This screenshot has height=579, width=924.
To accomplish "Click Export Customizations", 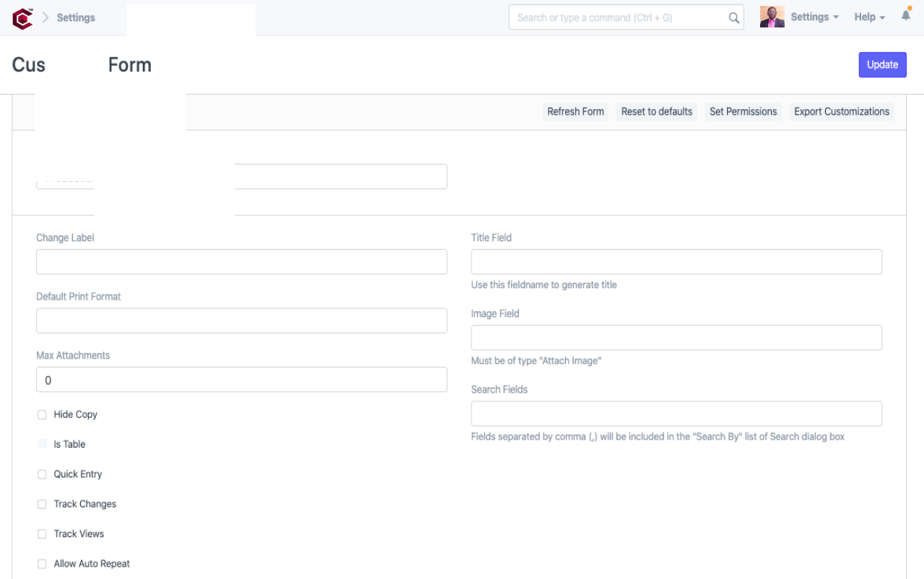I will 841,112.
